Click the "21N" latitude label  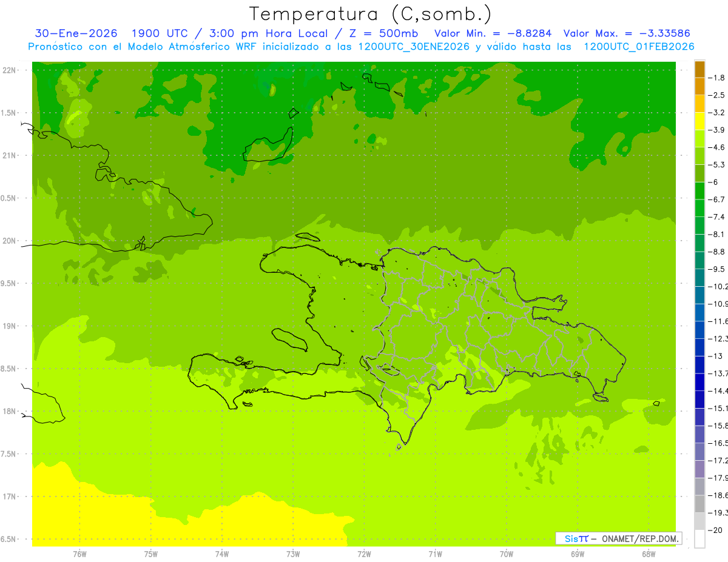coord(9,156)
